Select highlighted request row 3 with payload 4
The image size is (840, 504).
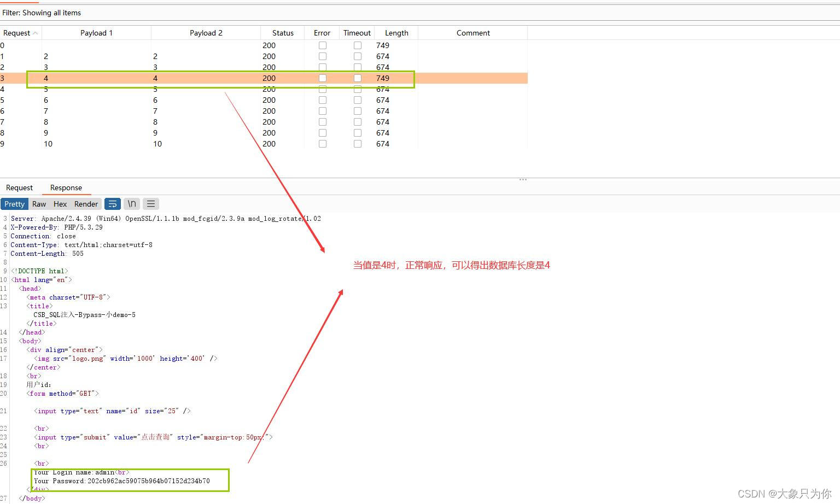tap(264, 78)
